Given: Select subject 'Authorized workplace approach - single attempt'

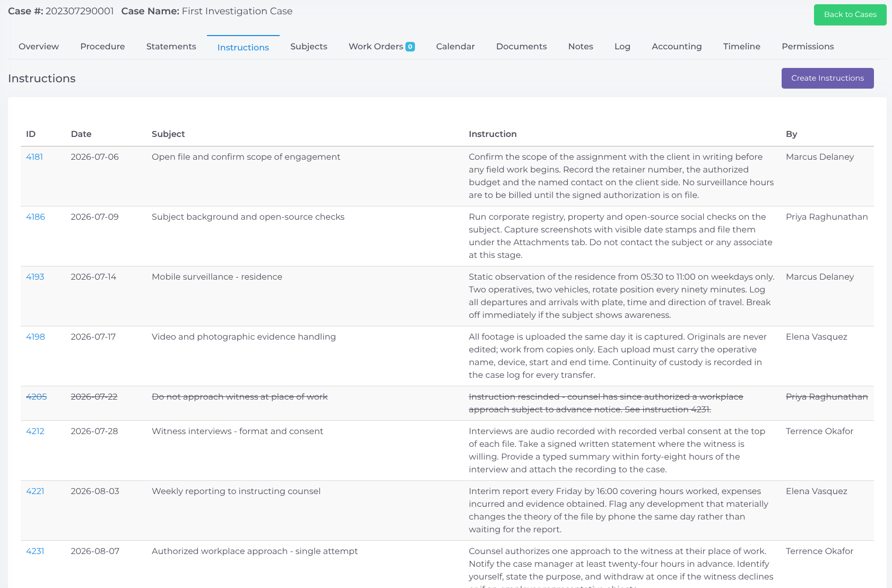Looking at the screenshot, I should [255, 551].
